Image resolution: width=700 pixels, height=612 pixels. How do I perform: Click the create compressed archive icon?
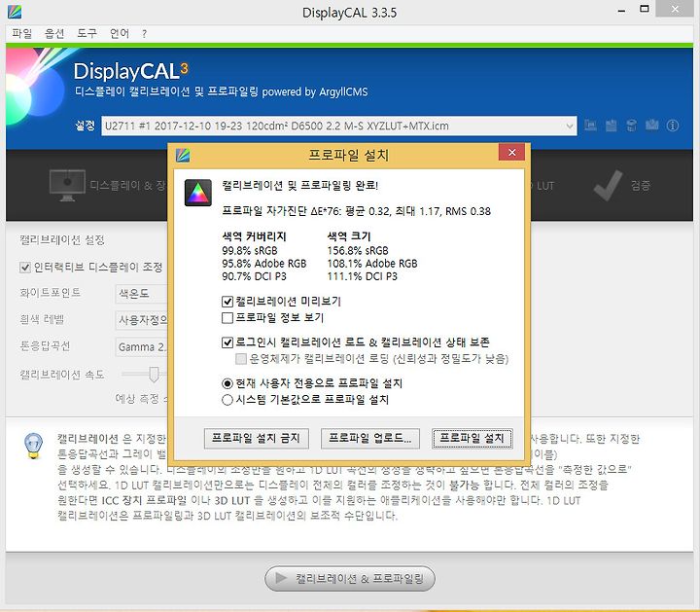click(611, 126)
